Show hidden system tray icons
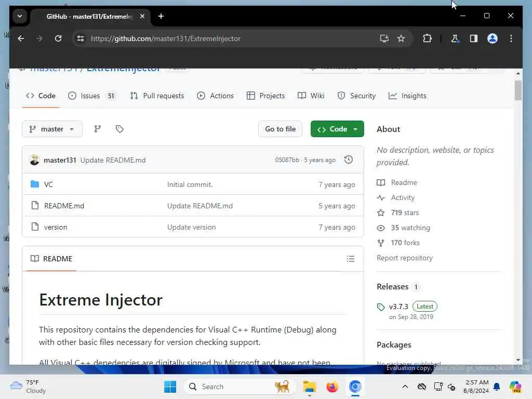The image size is (532, 399). (x=405, y=387)
